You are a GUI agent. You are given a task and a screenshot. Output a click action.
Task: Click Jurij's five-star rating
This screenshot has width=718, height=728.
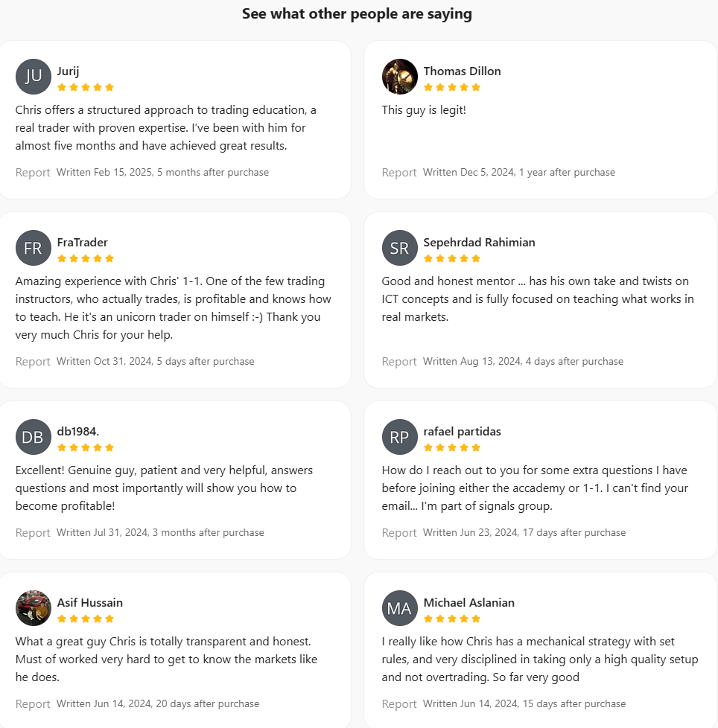86,87
